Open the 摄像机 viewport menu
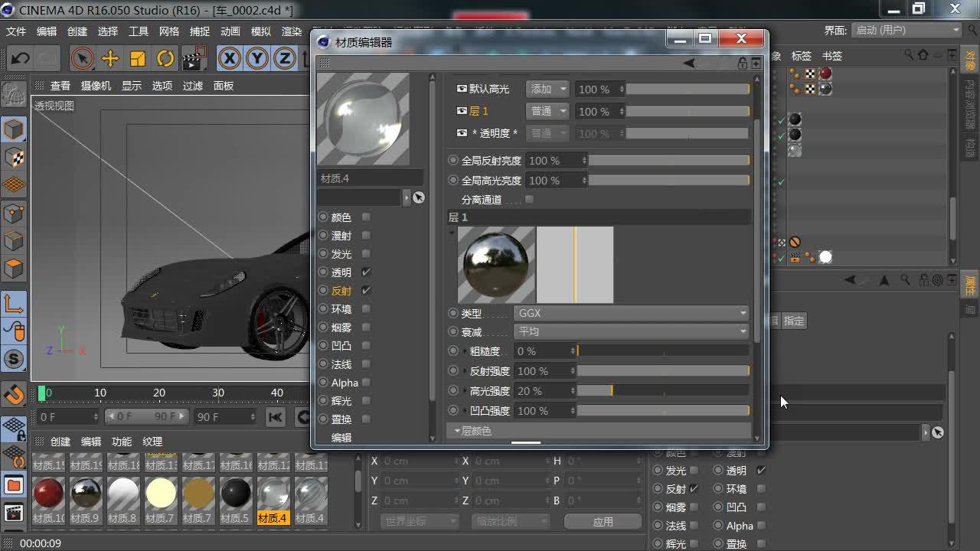Image resolution: width=980 pixels, height=551 pixels. [x=96, y=86]
